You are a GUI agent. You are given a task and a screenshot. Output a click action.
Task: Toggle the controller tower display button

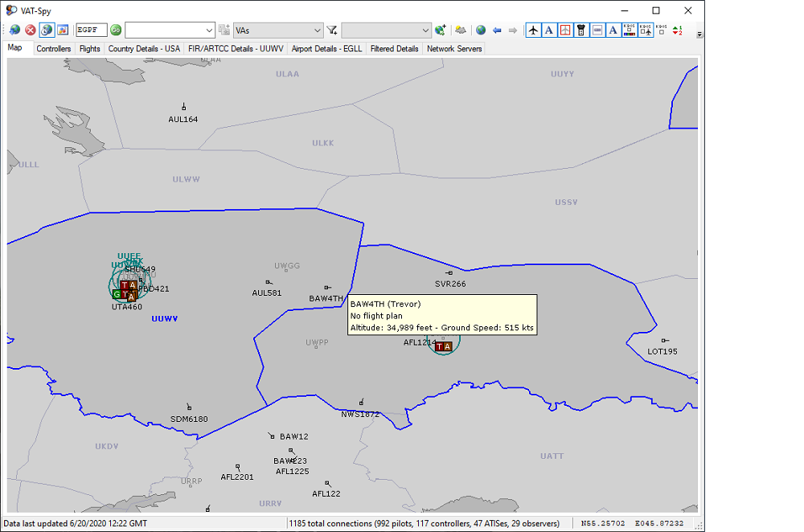(x=580, y=31)
